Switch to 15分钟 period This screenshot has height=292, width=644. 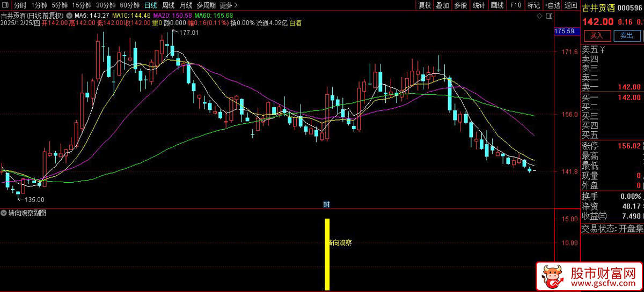tap(82, 5)
